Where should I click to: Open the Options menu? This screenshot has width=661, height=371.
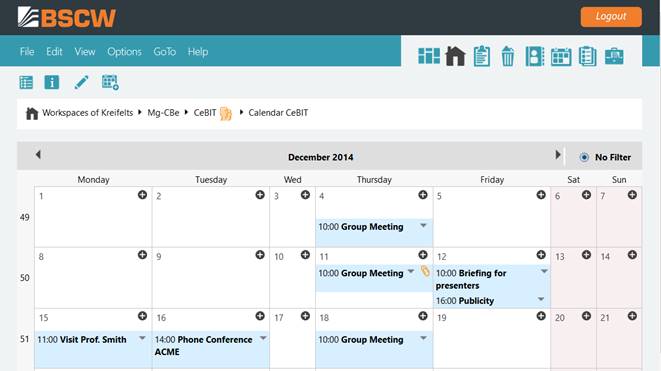pyautogui.click(x=124, y=51)
